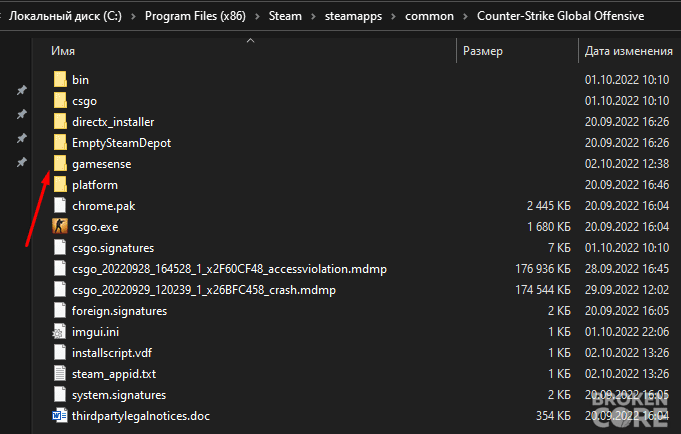Select the imgui.ini file name
681x434 pixels.
coord(95,332)
